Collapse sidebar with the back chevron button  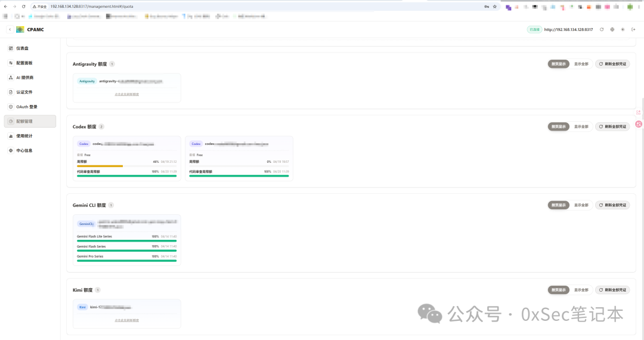click(x=10, y=30)
